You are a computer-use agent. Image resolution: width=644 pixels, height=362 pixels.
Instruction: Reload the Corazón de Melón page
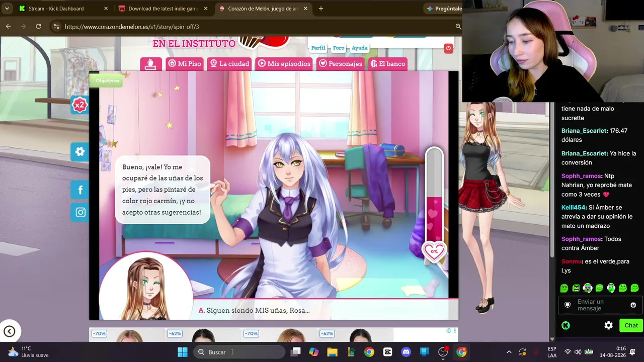coord(38,26)
